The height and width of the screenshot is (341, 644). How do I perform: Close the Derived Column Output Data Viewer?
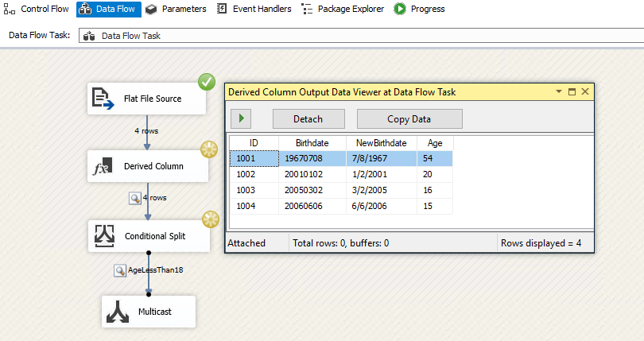point(585,91)
